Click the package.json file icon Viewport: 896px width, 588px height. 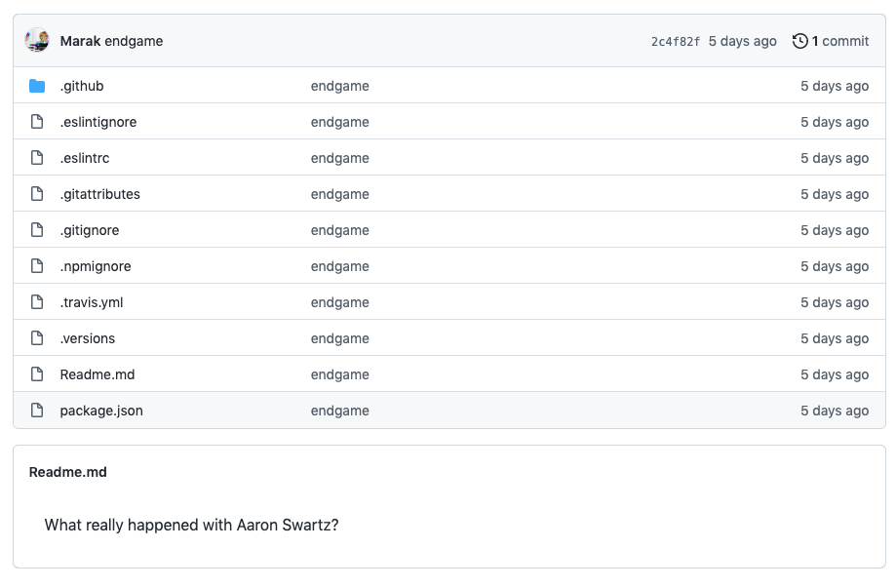(37, 411)
